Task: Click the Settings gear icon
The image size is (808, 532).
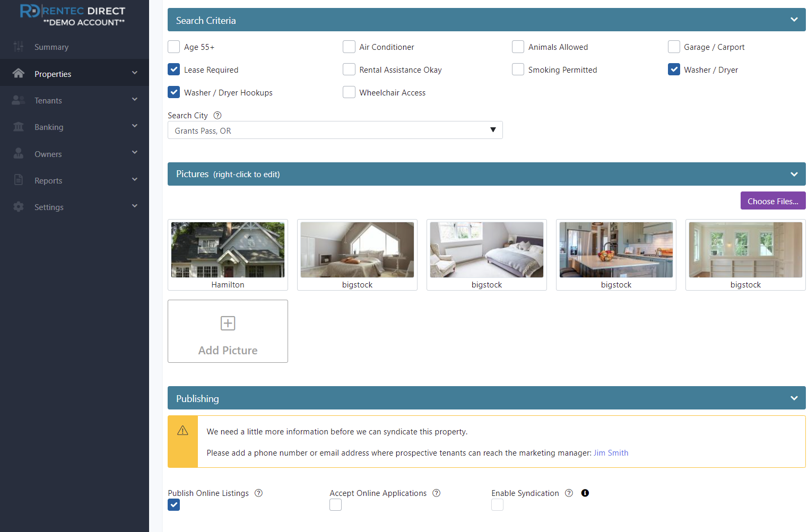Action: tap(19, 207)
